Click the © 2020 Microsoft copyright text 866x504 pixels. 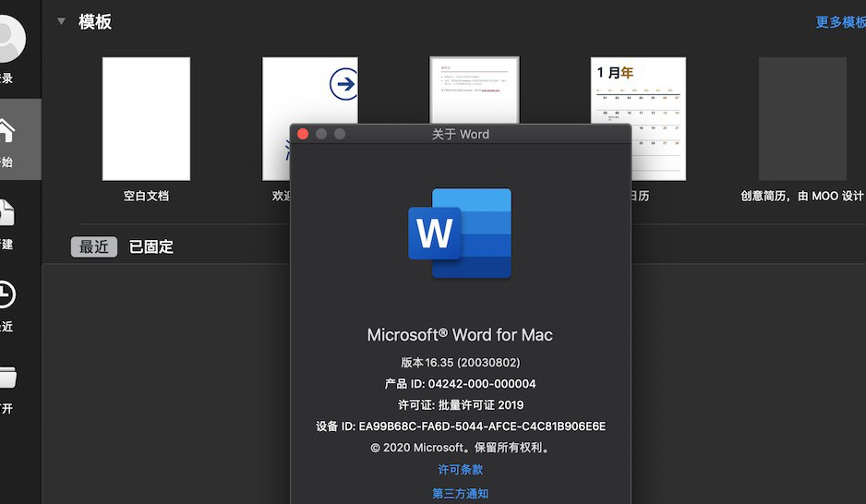pyautogui.click(x=460, y=448)
